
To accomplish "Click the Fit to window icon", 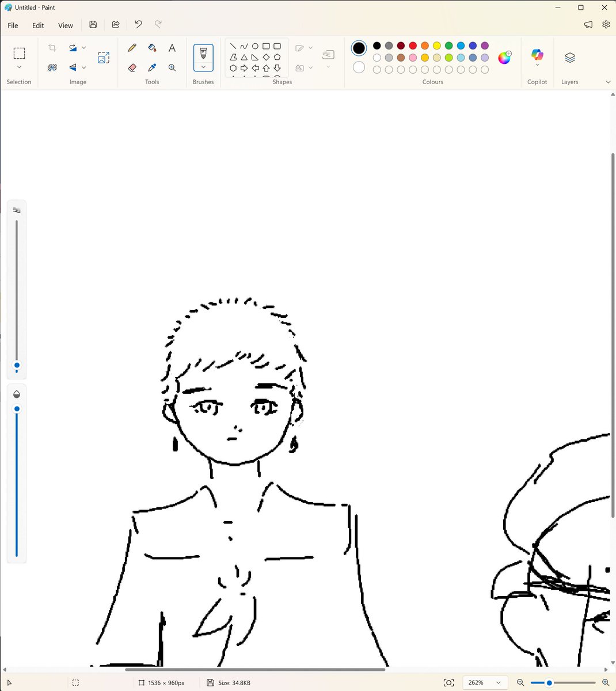I will tap(448, 683).
